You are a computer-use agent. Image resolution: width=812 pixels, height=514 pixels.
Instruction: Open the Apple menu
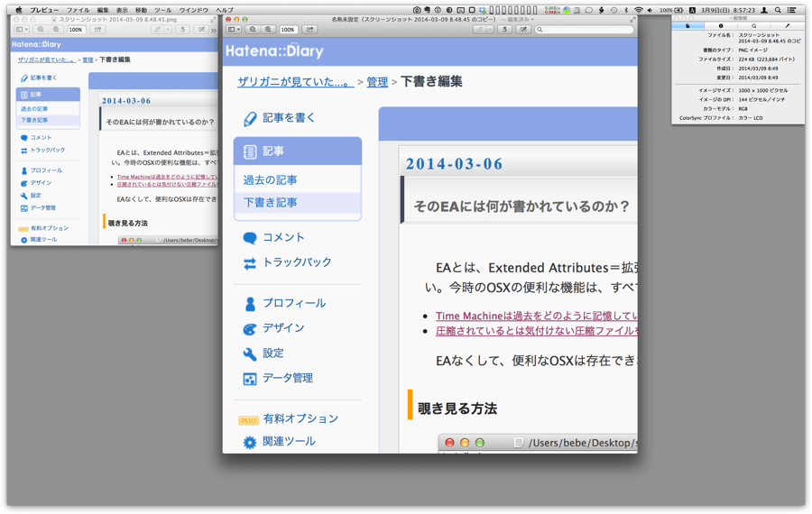(x=19, y=10)
